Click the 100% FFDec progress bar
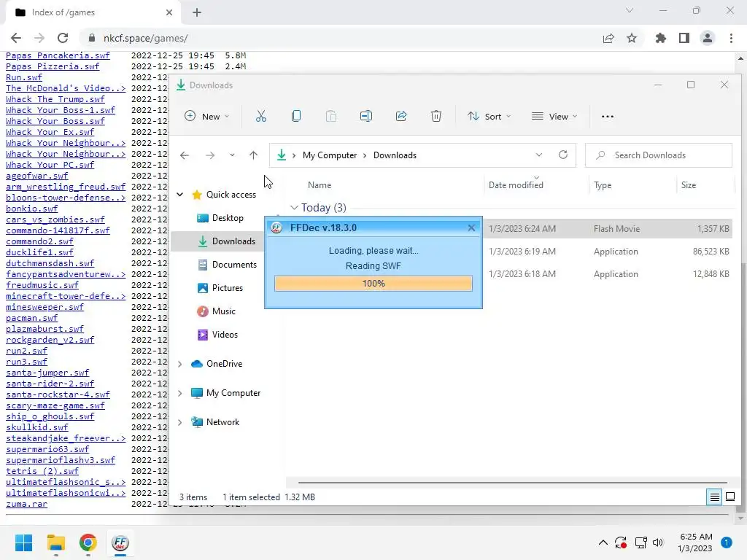Image resolution: width=747 pixels, height=560 pixels. tap(373, 284)
